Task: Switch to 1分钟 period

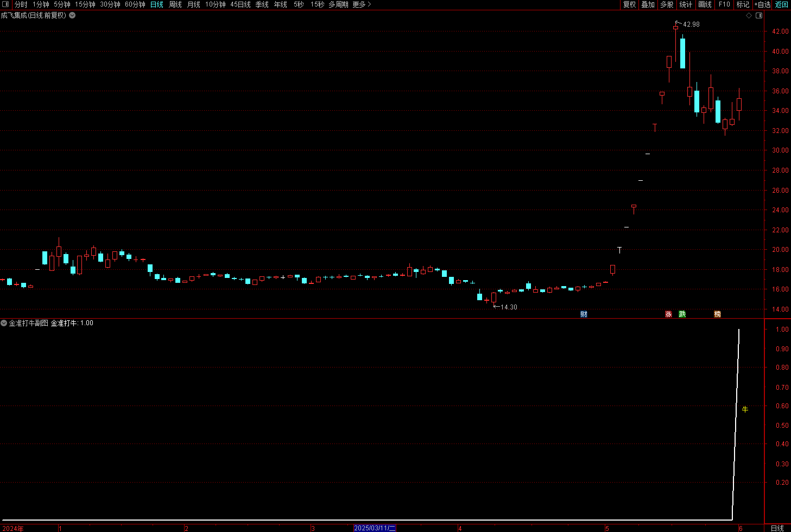Action: 41,4
